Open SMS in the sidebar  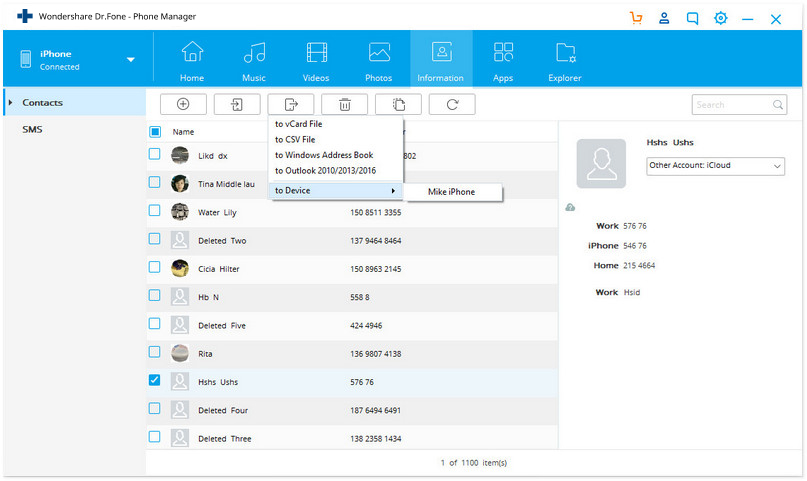click(x=32, y=129)
